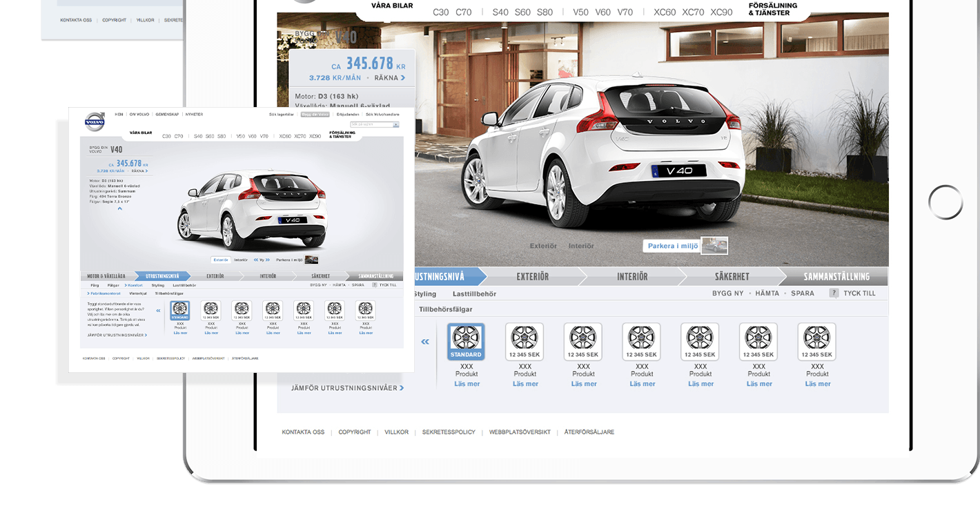Click question mark icon in small screenshot
Viewport: 980px width, 511px height.
click(374, 285)
